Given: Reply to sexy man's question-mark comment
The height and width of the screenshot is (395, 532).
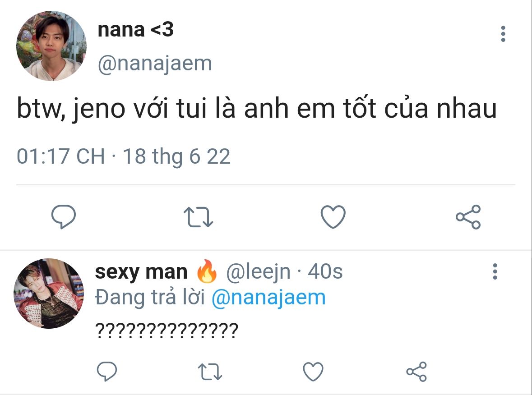Looking at the screenshot, I should coord(107,372).
